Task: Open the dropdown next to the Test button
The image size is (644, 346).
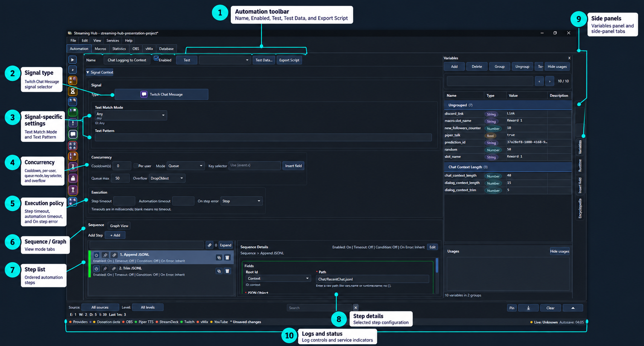Action: [225, 60]
